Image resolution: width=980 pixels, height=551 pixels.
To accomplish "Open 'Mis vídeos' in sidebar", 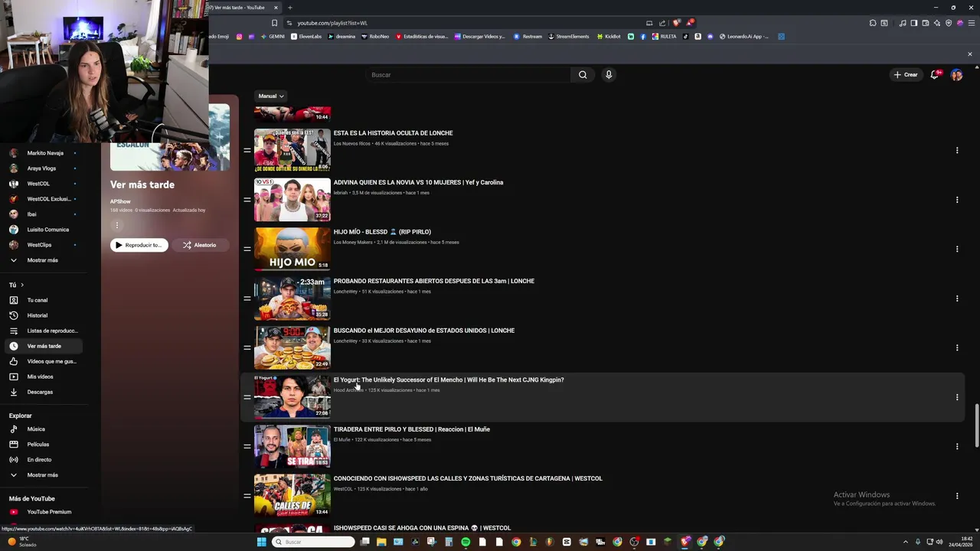I will pos(41,377).
